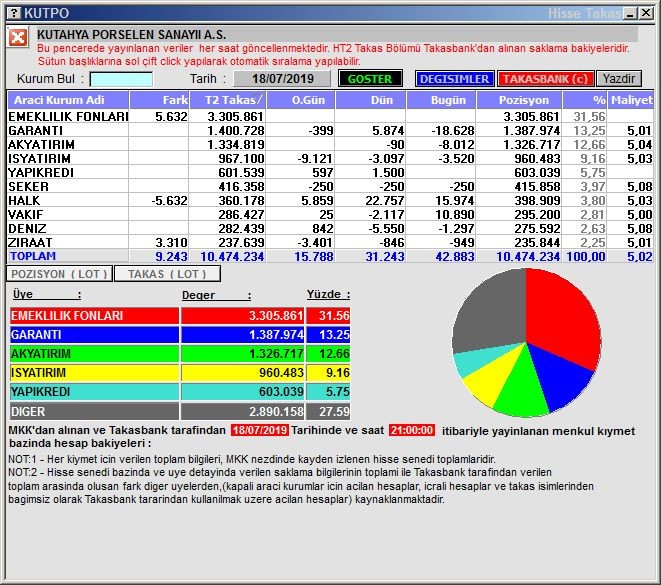Select the GARANTI row in the table

coord(330,131)
